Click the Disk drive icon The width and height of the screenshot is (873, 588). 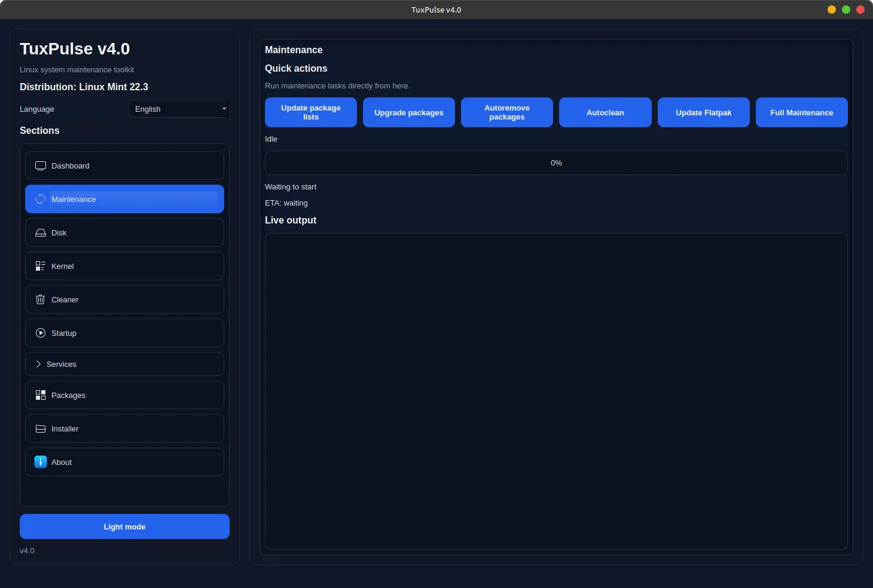(41, 232)
